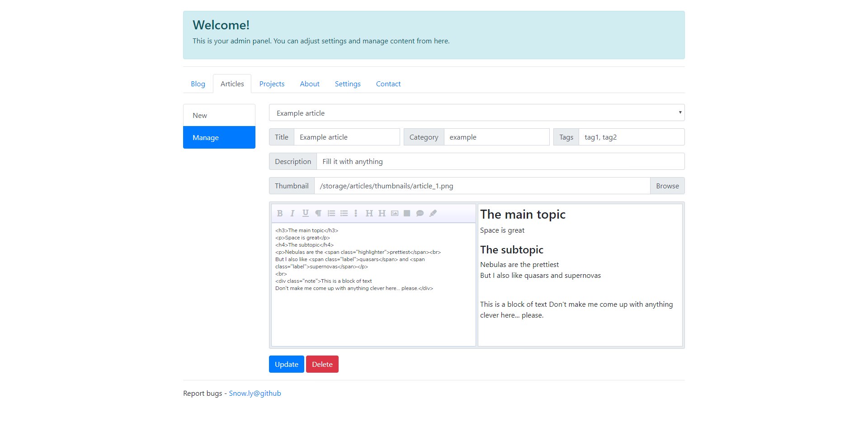Click the solid square block icon

[407, 213]
